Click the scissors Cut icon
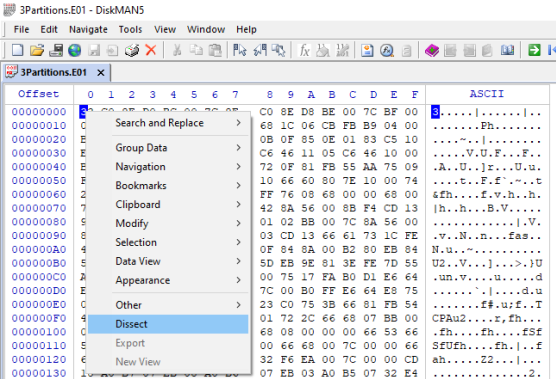 [x=177, y=50]
